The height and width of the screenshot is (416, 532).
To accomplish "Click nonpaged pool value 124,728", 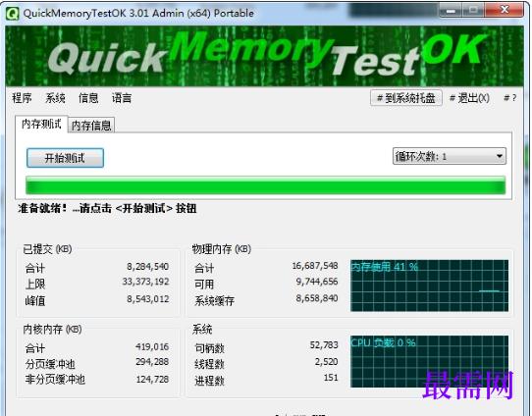I will [153, 380].
